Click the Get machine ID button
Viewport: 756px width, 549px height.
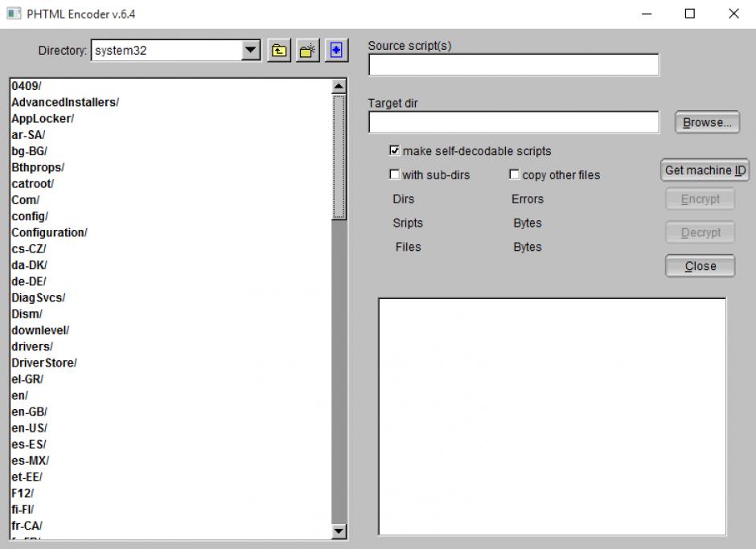[705, 170]
